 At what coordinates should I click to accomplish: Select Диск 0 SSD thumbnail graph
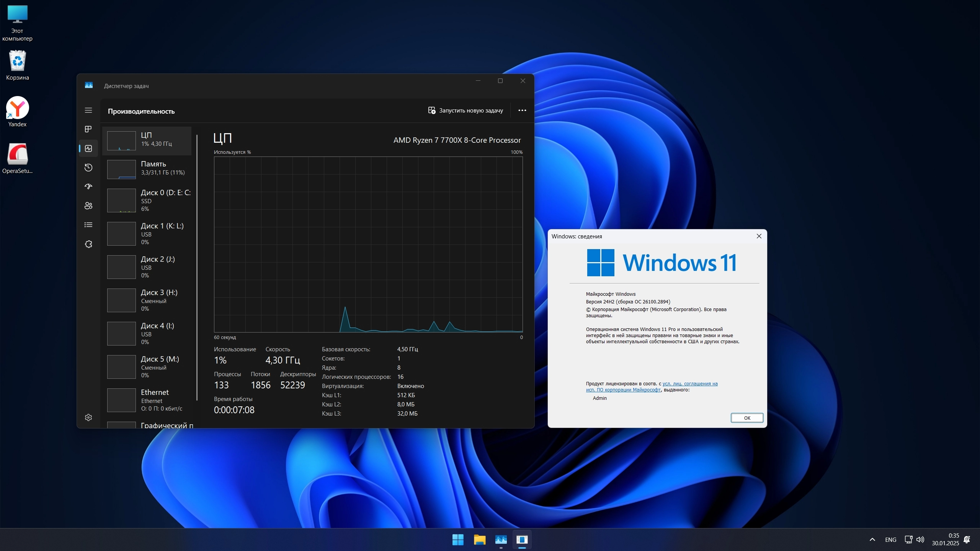tap(121, 201)
